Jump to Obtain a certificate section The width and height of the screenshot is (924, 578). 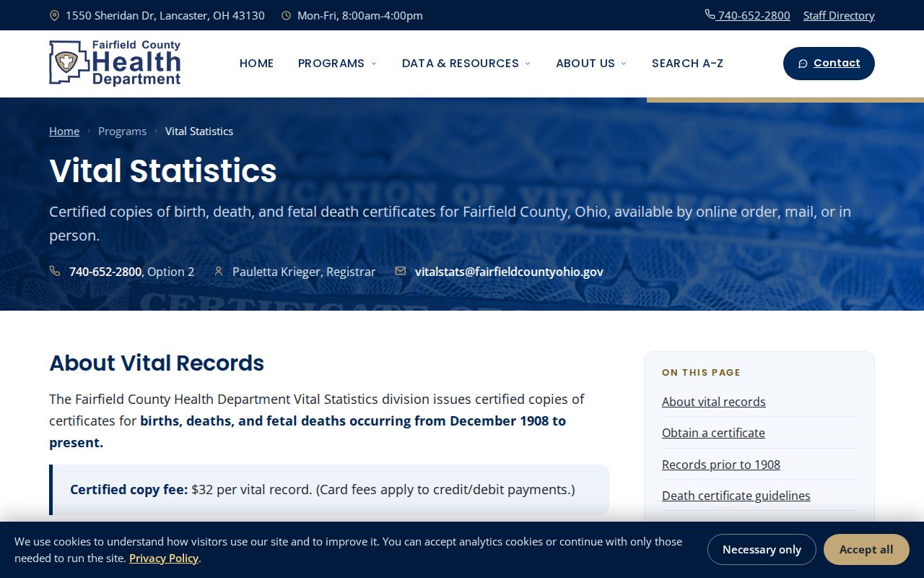[x=713, y=433]
